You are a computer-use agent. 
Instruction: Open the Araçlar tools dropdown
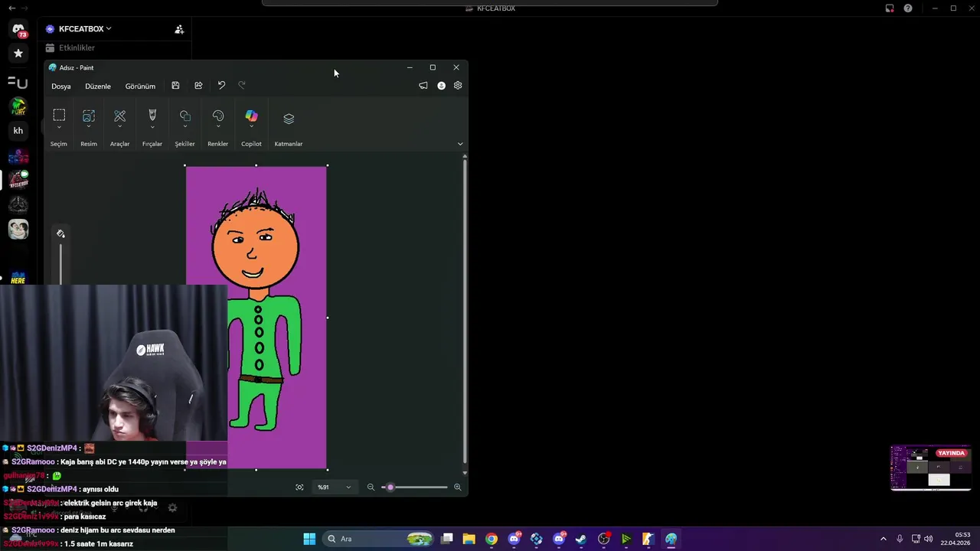pos(119,128)
